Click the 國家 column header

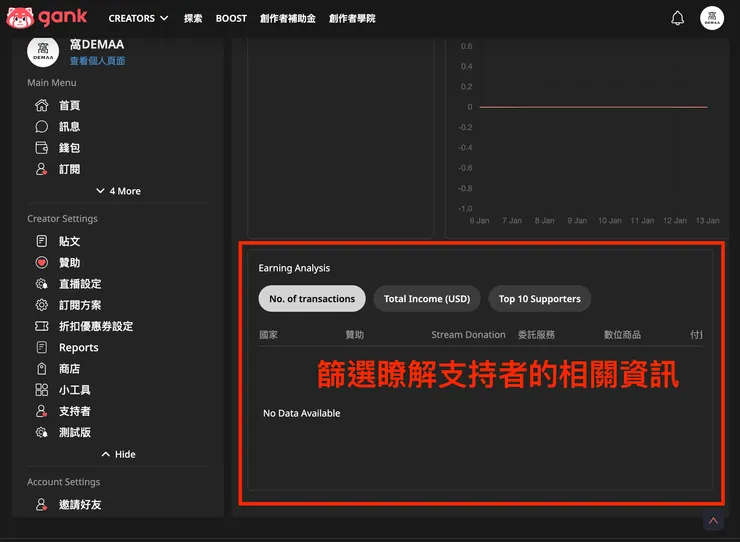tap(269, 335)
